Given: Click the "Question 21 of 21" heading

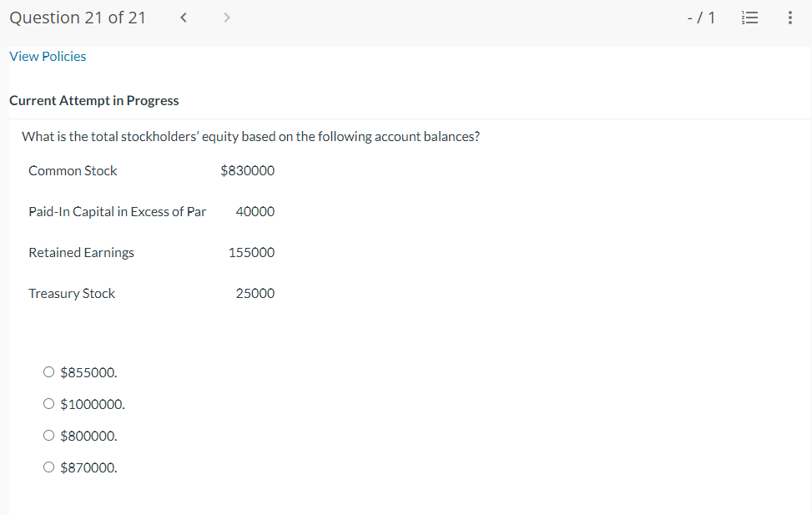Looking at the screenshot, I should [77, 17].
